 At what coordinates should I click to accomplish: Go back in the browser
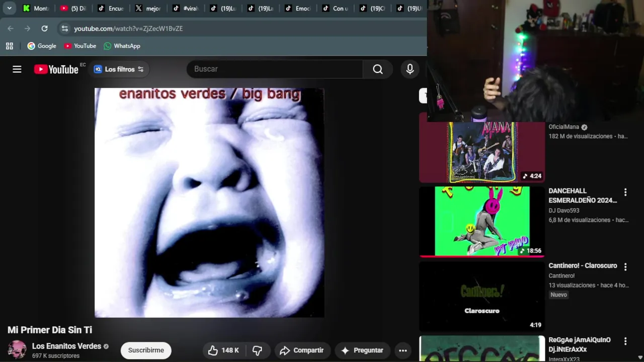pos(11,29)
